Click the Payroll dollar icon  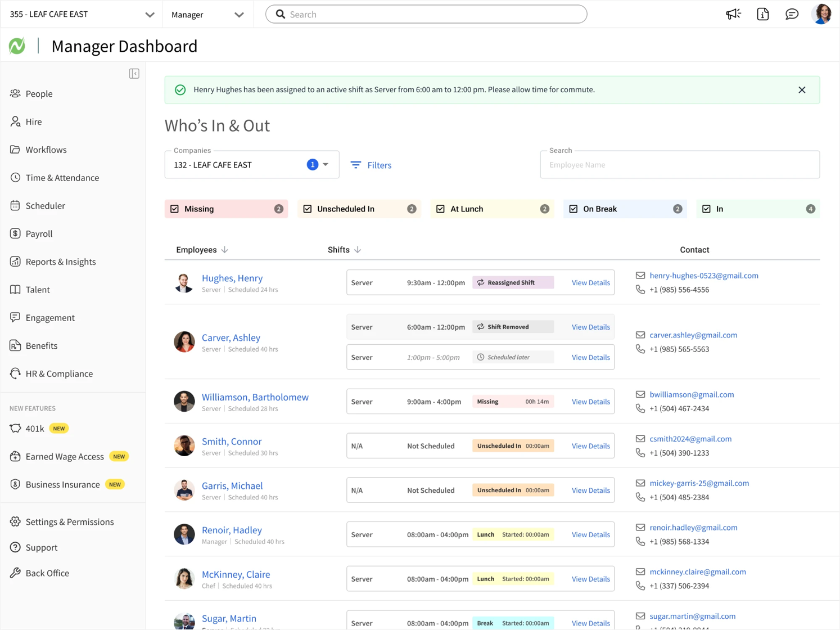pyautogui.click(x=15, y=233)
